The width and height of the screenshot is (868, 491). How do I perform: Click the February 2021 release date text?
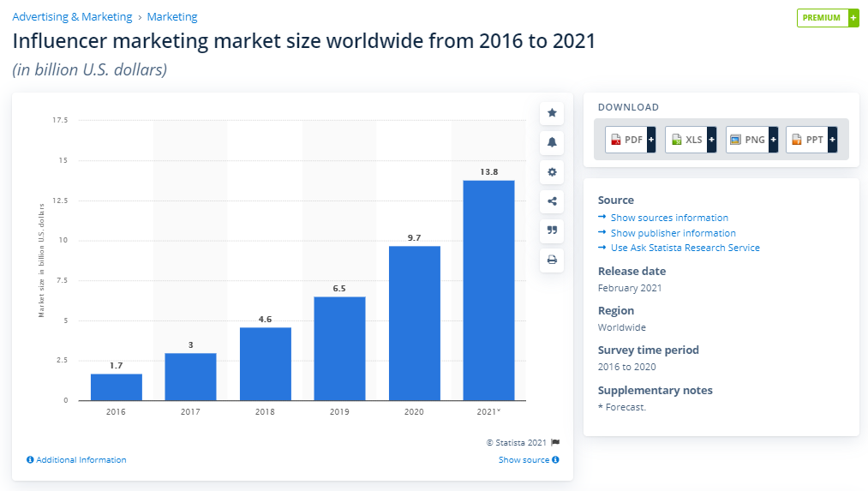[x=630, y=288]
